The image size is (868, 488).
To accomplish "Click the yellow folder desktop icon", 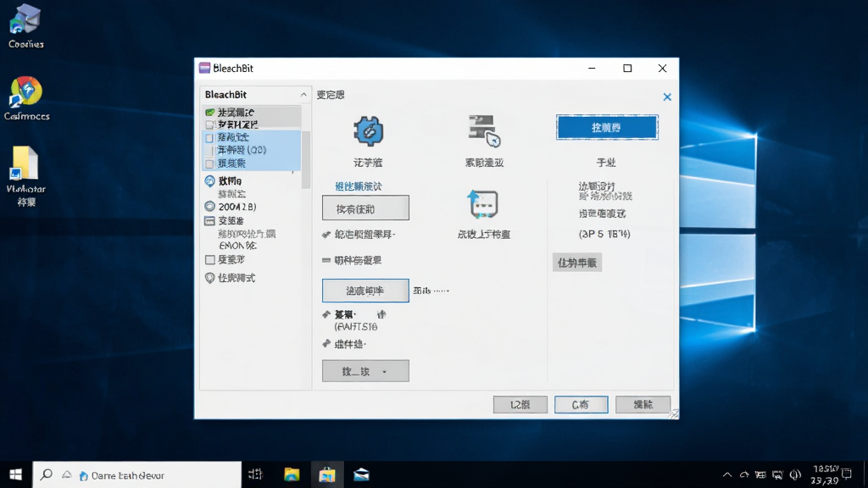I will click(25, 164).
